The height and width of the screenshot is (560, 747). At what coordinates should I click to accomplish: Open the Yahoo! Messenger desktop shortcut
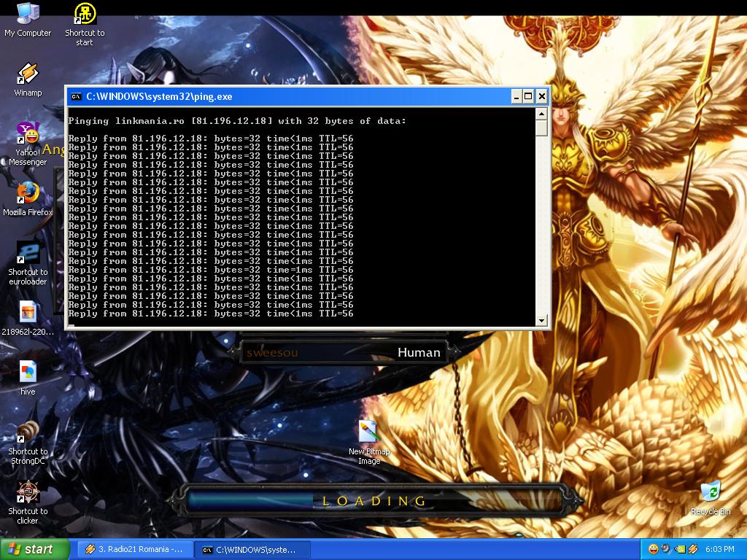28,143
